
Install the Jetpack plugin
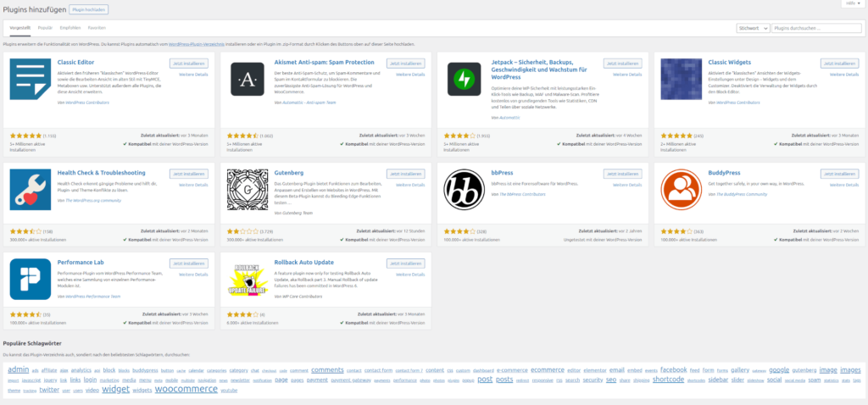(x=623, y=64)
